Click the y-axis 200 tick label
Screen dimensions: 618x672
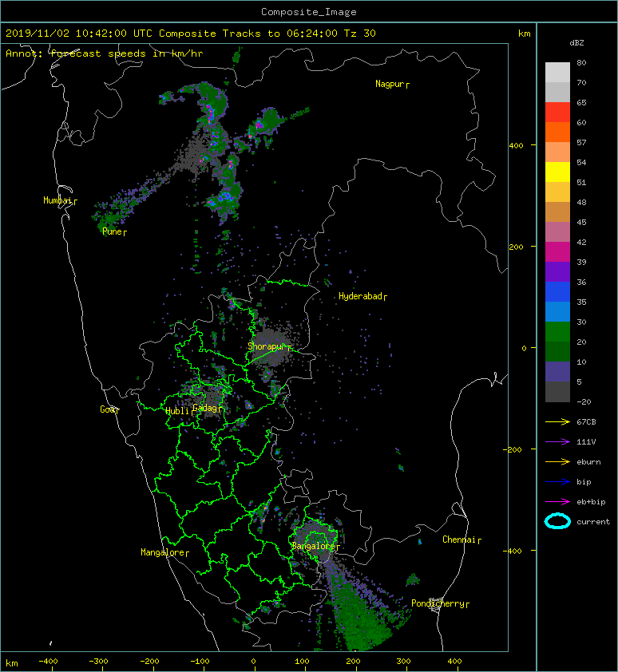click(516, 247)
